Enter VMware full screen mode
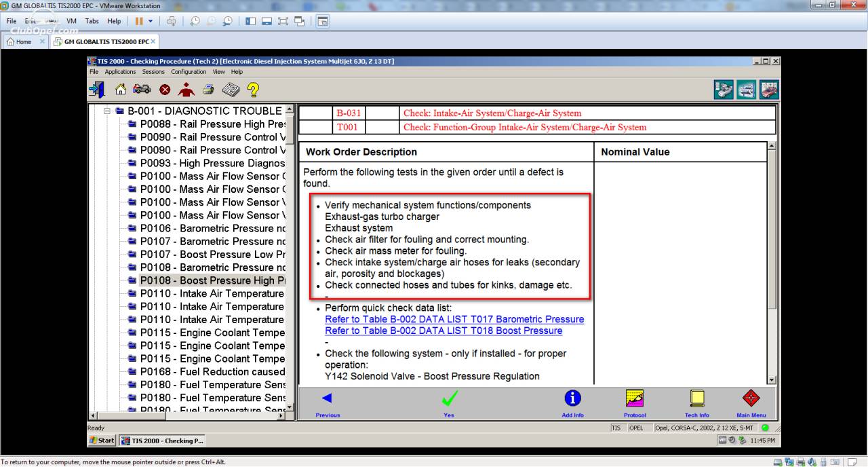Image resolution: width=868 pixels, height=467 pixels. 283,21
